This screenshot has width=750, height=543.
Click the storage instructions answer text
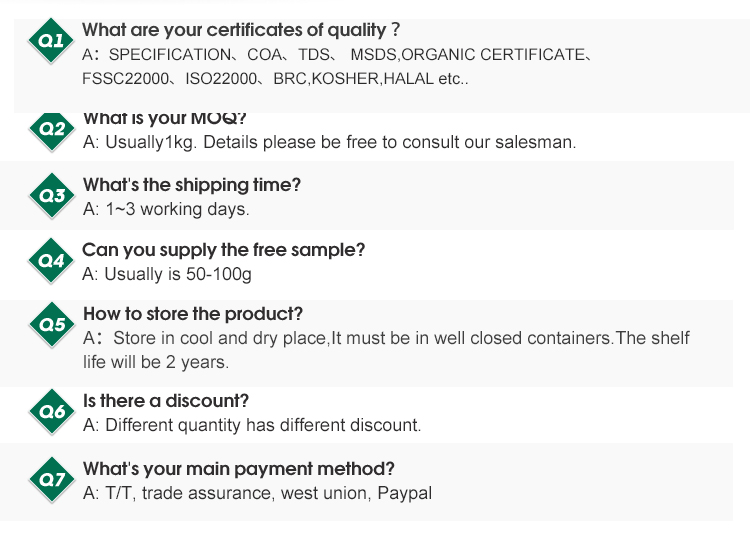coord(385,350)
